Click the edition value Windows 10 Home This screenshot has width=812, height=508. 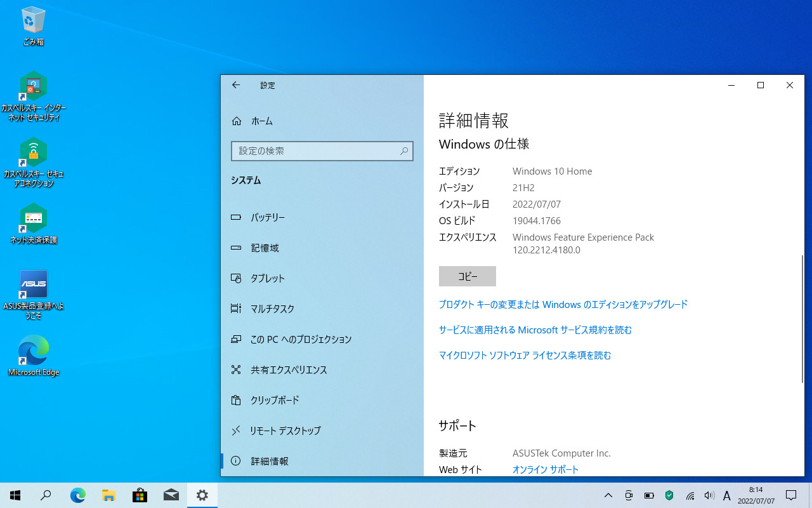click(x=553, y=171)
